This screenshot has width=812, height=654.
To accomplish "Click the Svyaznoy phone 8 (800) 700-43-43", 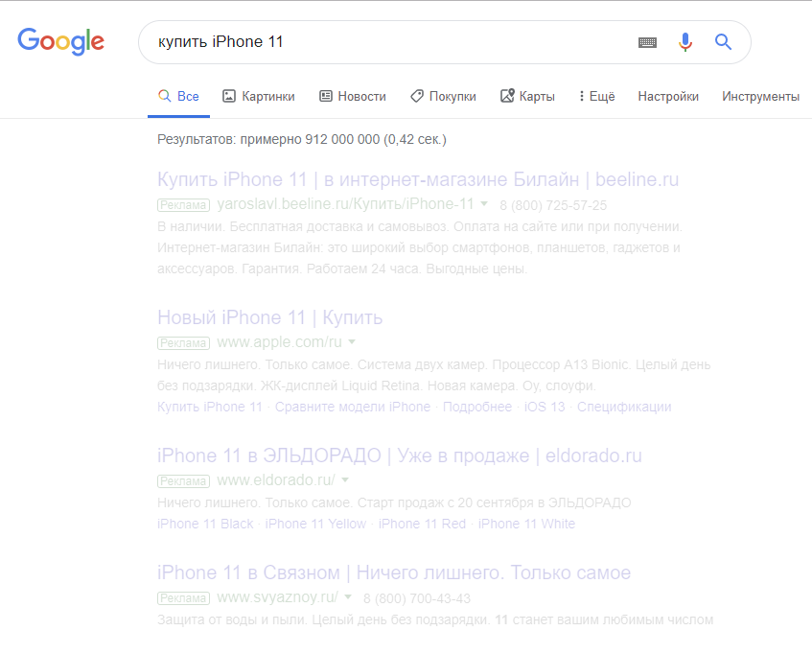I will click(417, 598).
